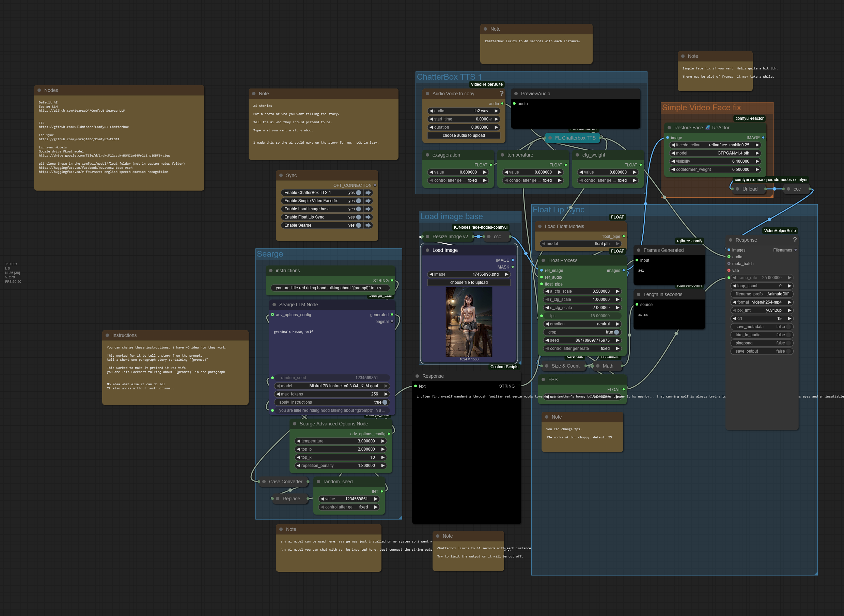Click the arrow beside Enable Load image base

pos(368,209)
